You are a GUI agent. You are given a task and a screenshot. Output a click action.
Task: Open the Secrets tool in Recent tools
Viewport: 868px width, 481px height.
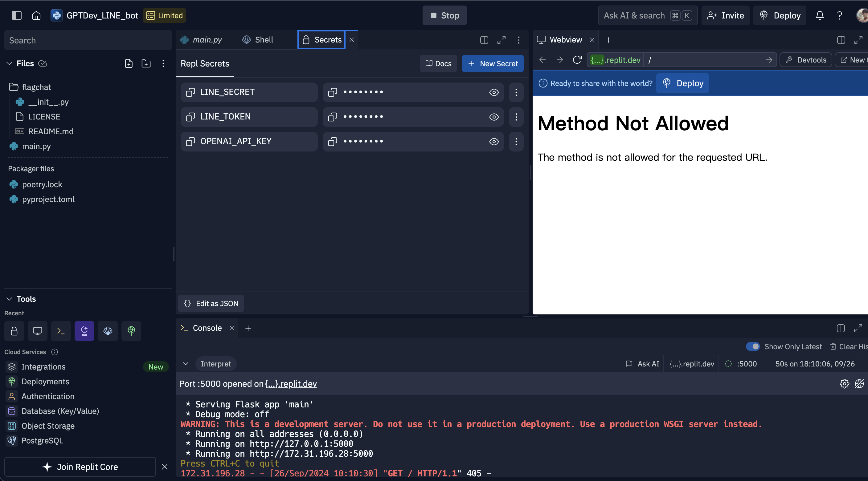click(x=14, y=331)
